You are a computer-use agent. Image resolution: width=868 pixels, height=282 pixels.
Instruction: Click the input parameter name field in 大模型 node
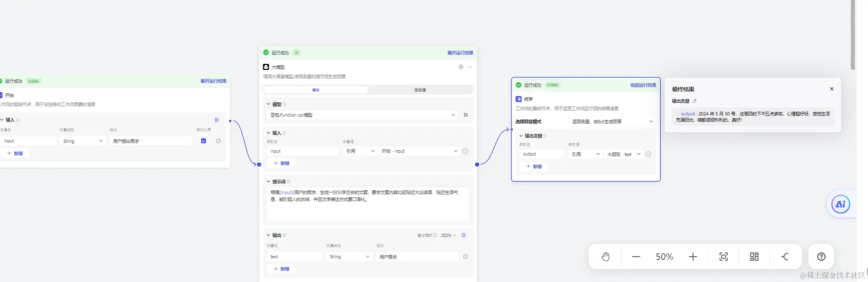303,151
